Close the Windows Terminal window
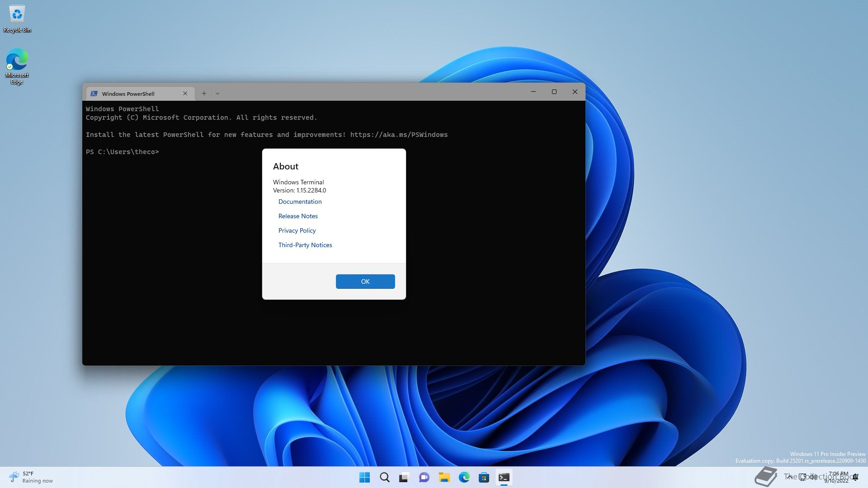The width and height of the screenshot is (868, 488). pos(575,92)
